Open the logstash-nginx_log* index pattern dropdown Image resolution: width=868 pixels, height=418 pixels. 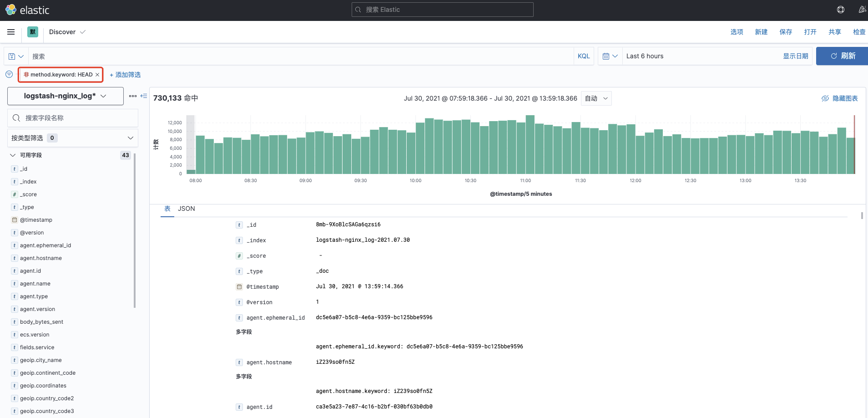66,96
